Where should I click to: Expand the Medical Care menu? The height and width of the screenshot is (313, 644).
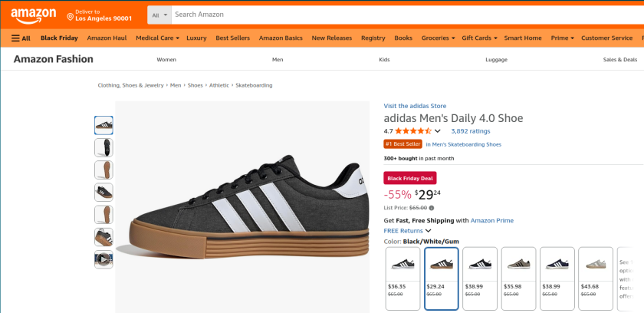[x=157, y=38]
